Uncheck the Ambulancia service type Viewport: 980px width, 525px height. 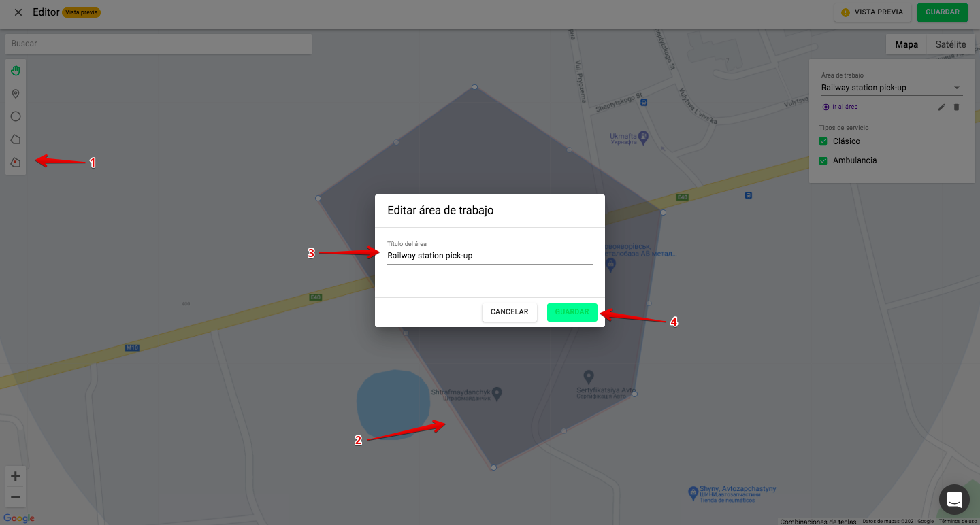click(x=823, y=160)
